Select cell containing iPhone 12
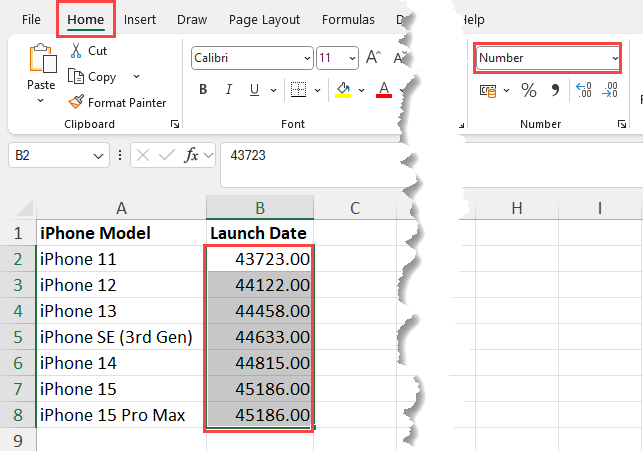This screenshot has height=451, width=643. [121, 285]
